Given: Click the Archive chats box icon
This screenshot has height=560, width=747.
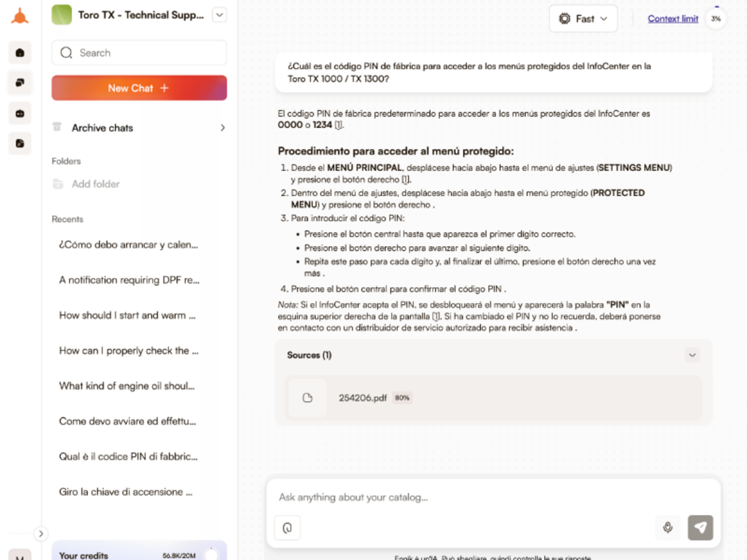Looking at the screenshot, I should pyautogui.click(x=57, y=127).
